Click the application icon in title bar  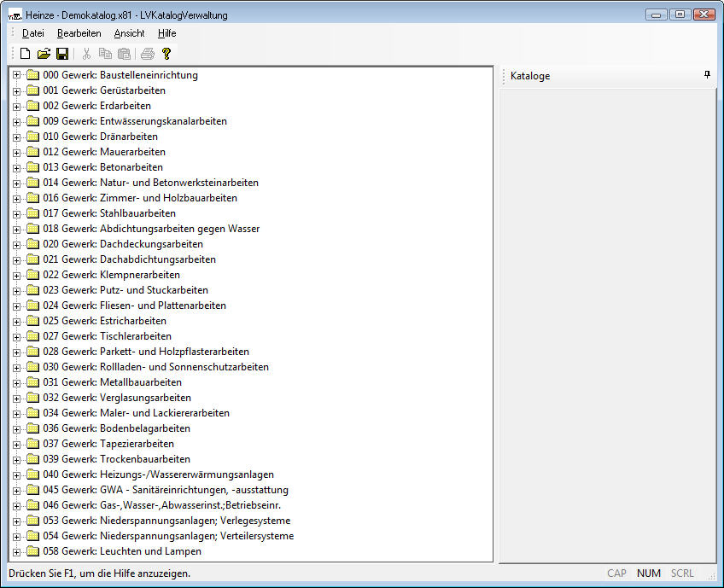coord(15,15)
